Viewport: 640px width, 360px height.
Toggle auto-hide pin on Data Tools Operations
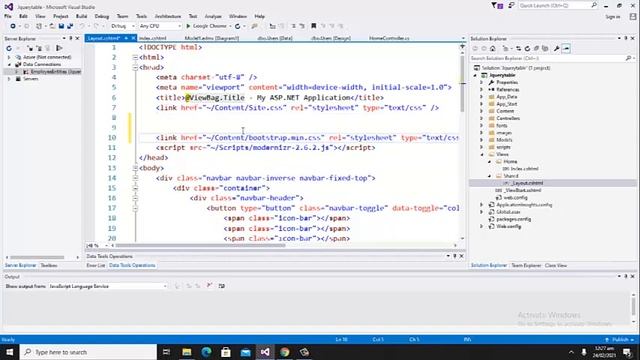(x=455, y=256)
